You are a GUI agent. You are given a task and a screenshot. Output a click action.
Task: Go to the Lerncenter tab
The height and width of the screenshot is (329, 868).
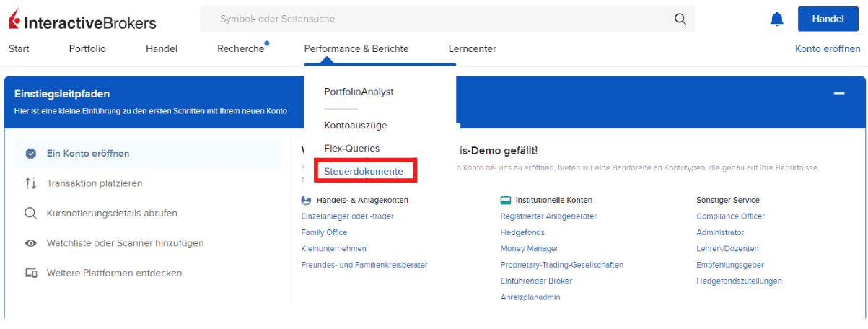click(472, 49)
